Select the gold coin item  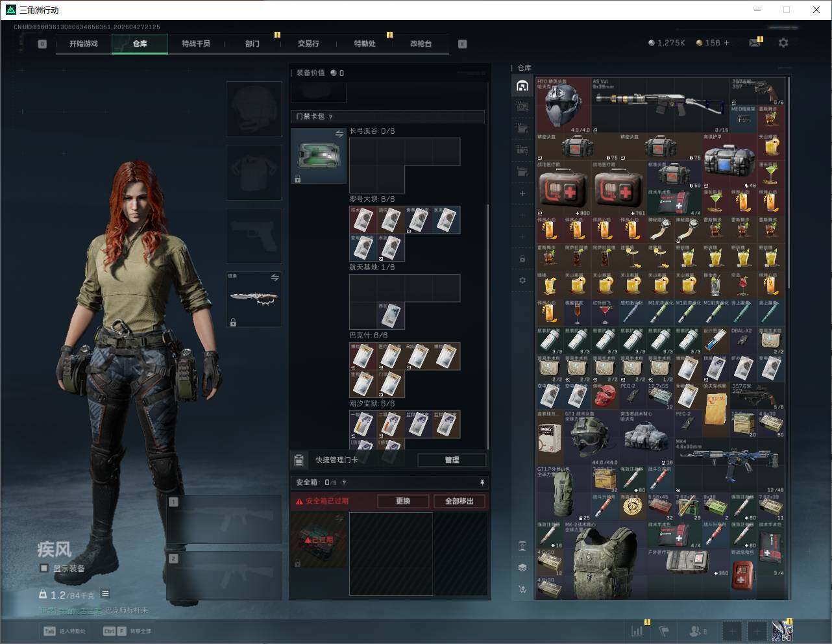pyautogui.click(x=632, y=507)
